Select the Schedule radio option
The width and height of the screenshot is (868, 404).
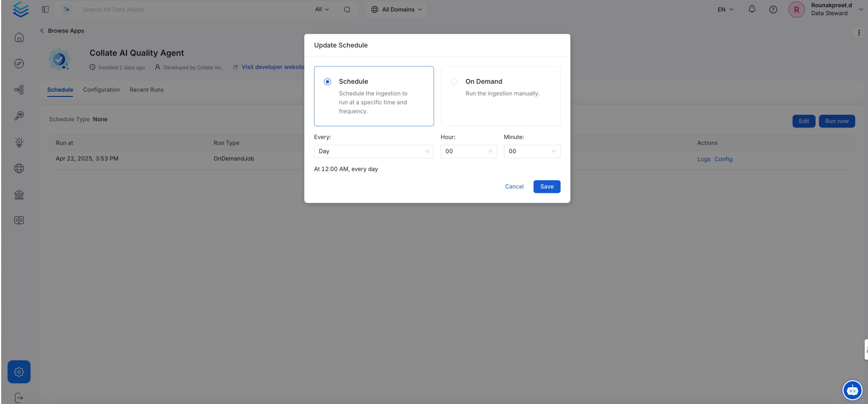coord(327,82)
